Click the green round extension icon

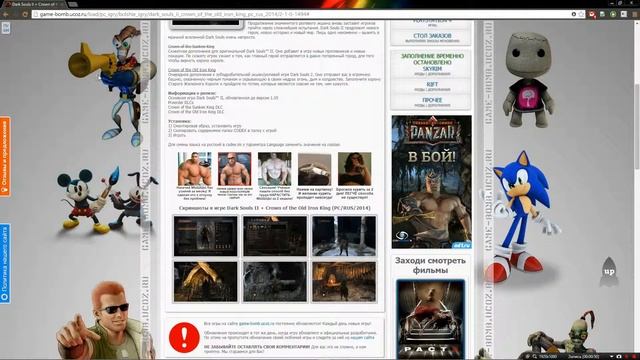[613, 14]
